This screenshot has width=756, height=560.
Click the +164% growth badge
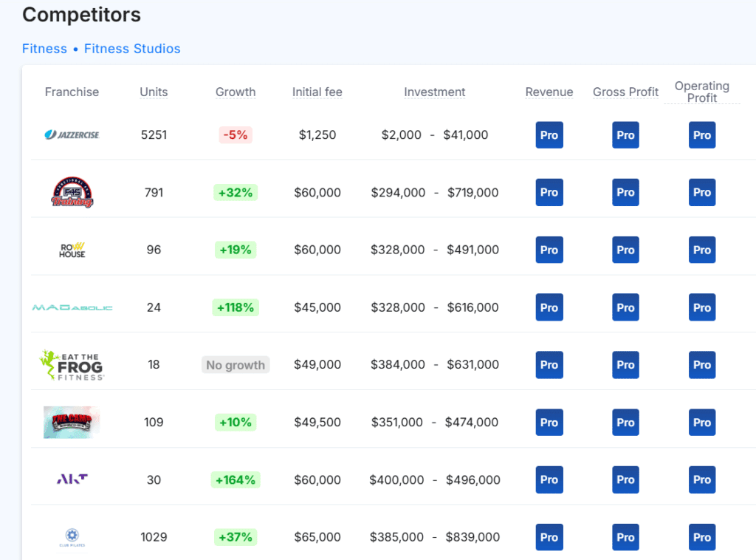236,479
